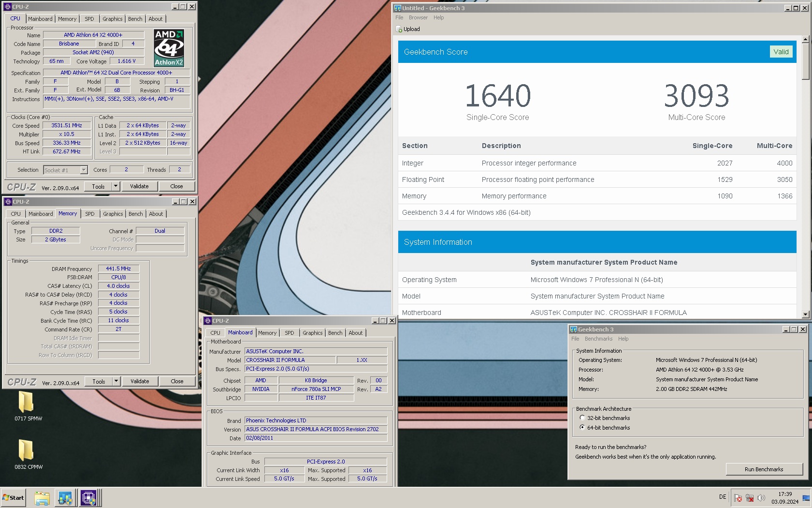Click the Multi-Core Score 3093
812x508 pixels.
click(x=696, y=96)
